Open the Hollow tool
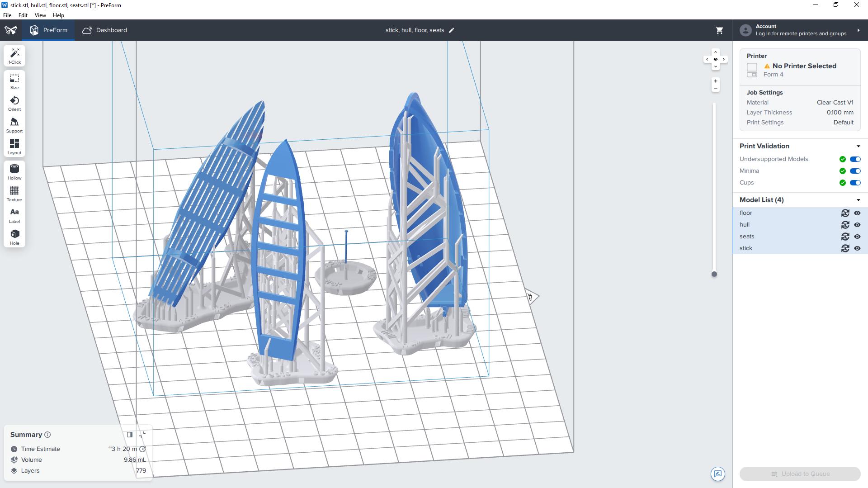This screenshot has width=868, height=488. pos(14,172)
